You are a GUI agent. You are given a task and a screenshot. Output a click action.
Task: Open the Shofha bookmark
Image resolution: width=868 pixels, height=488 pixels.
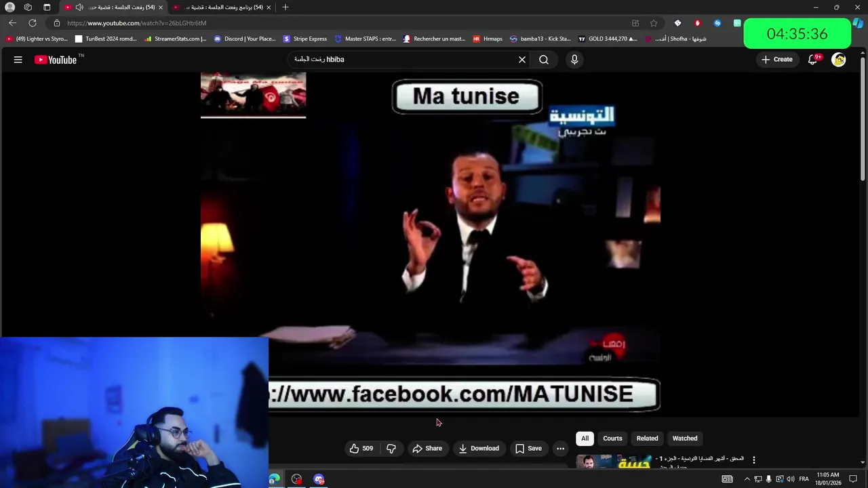(x=675, y=39)
